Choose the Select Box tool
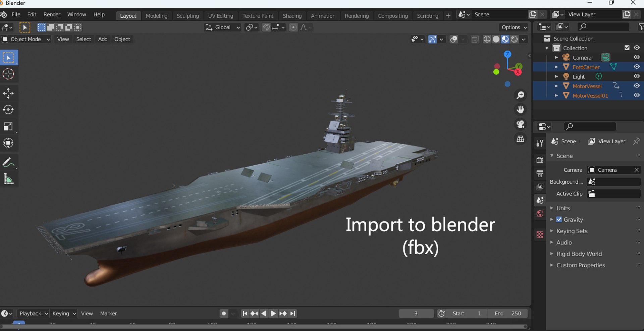The image size is (644, 331). 8,58
